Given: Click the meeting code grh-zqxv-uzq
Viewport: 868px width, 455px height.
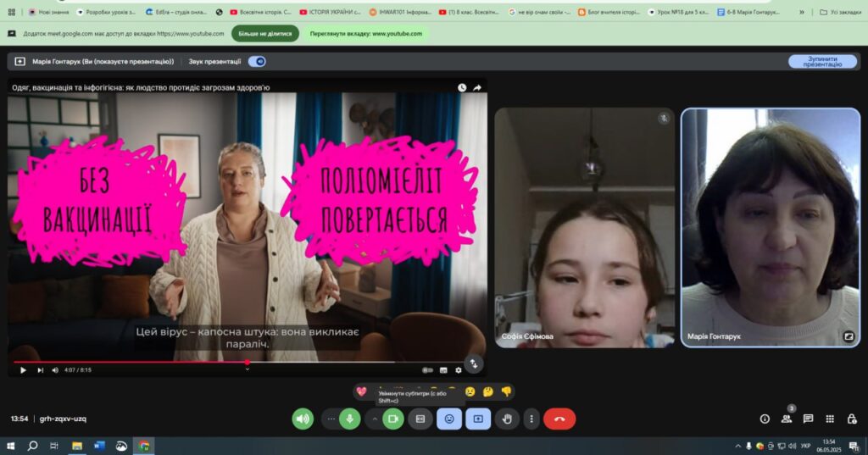Looking at the screenshot, I should tap(63, 419).
